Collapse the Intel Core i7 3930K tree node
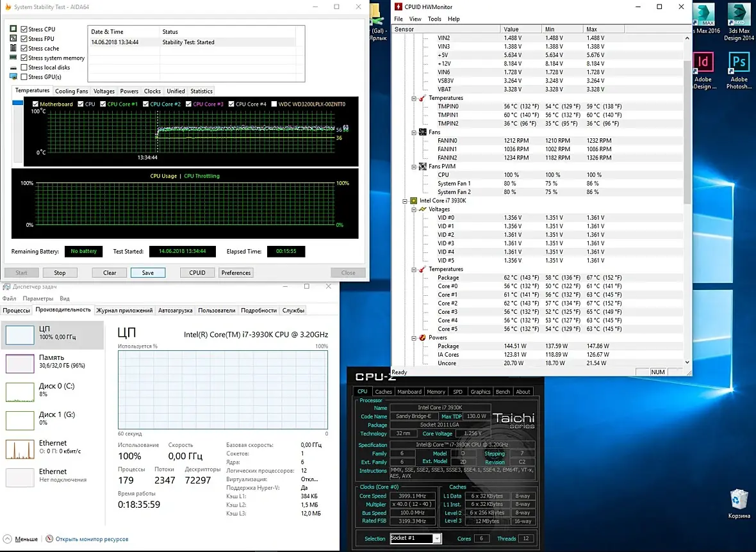Image resolution: width=756 pixels, height=552 pixels. tap(406, 200)
